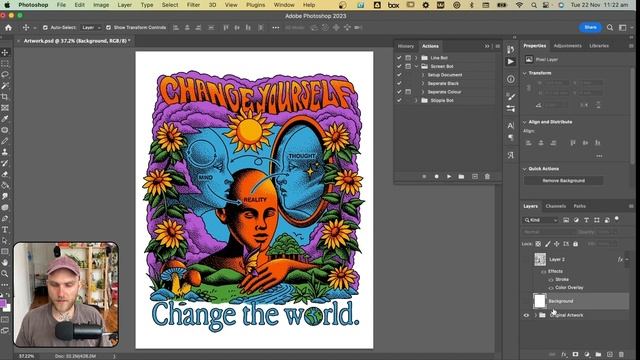Open the Kind filter dropdown in Layers

tap(540, 220)
